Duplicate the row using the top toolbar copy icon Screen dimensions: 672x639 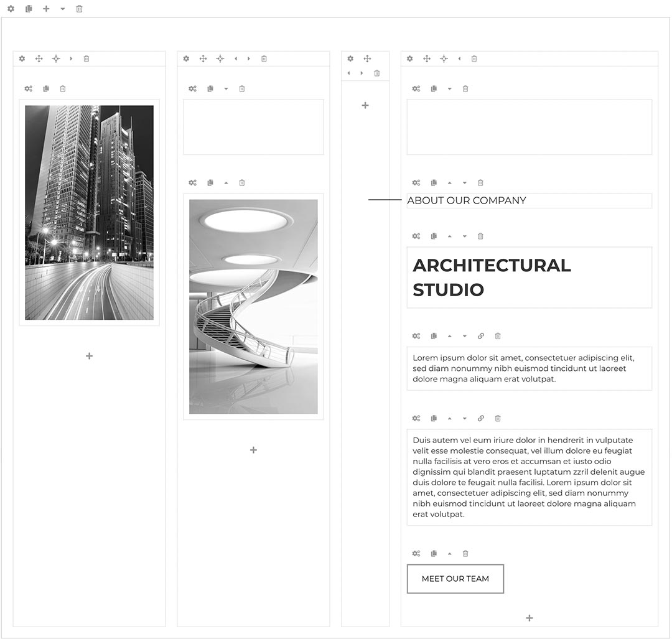tap(27, 9)
